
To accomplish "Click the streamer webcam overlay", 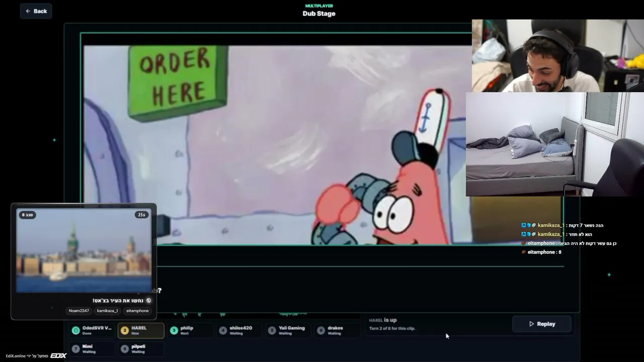I will pos(558,56).
